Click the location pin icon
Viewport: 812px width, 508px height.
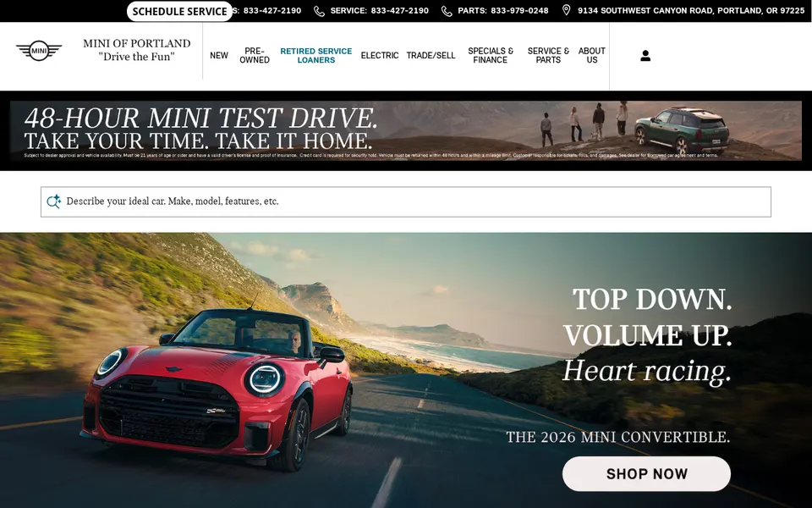pos(567,10)
